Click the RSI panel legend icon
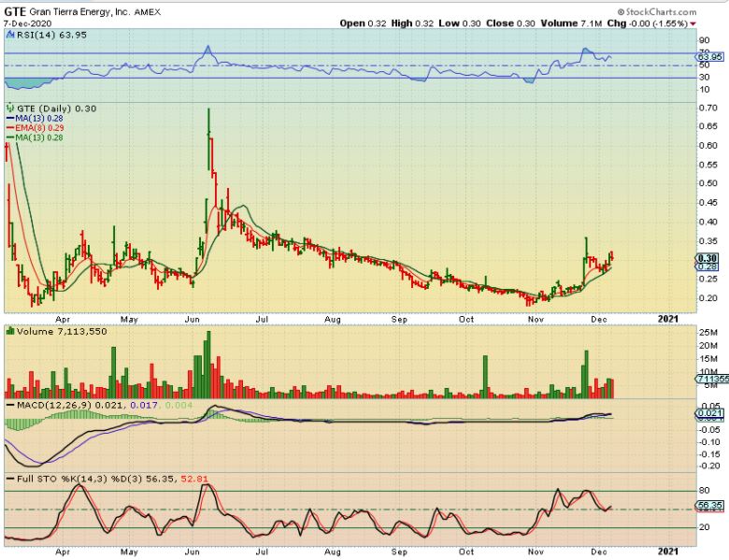Image resolution: width=729 pixels, height=560 pixels. pos(10,35)
